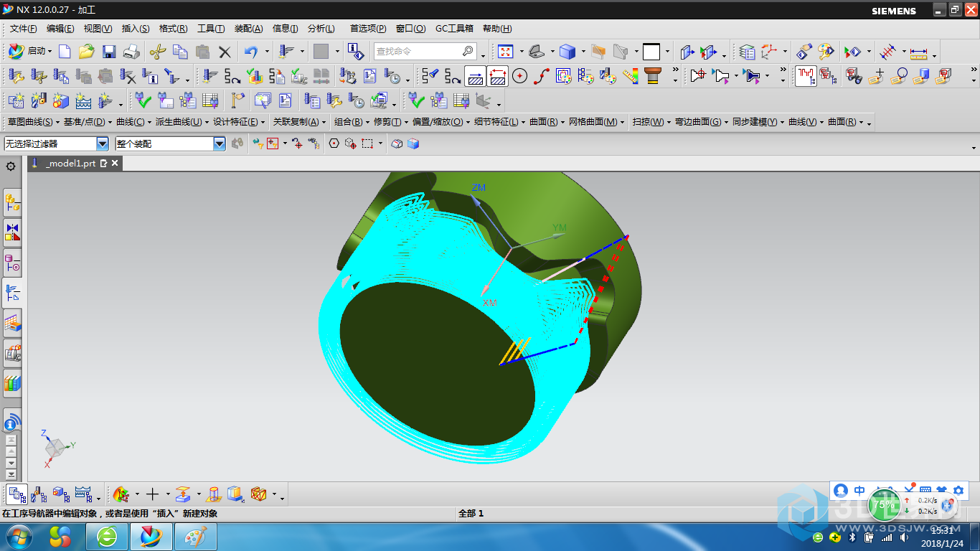Select the Cut scissors icon
Screen dimensions: 980x551
tap(157, 52)
